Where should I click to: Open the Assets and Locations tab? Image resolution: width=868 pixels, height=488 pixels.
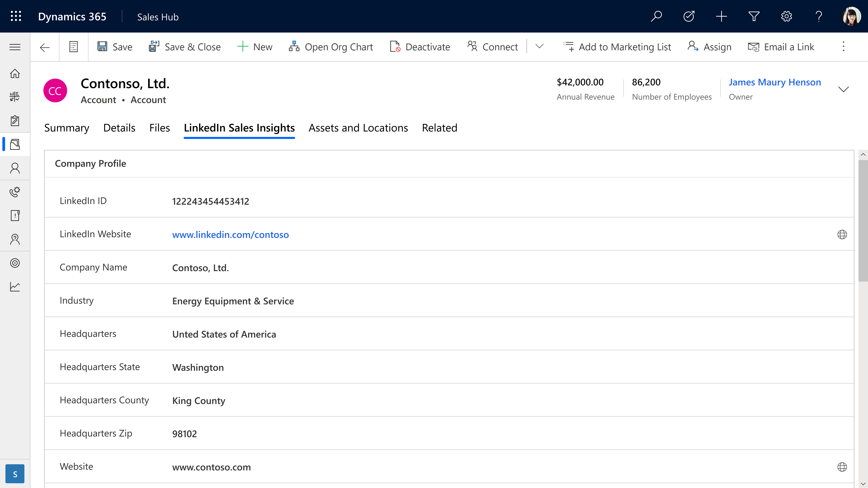[x=358, y=128]
